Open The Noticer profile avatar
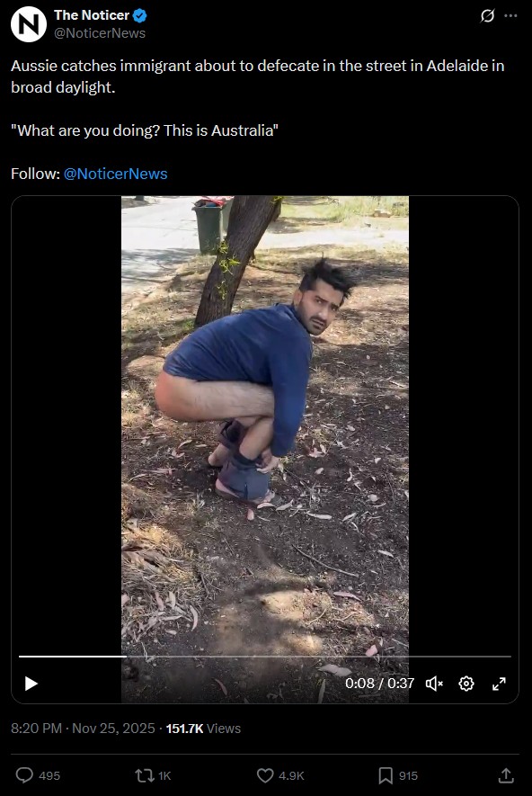 pos(29,24)
